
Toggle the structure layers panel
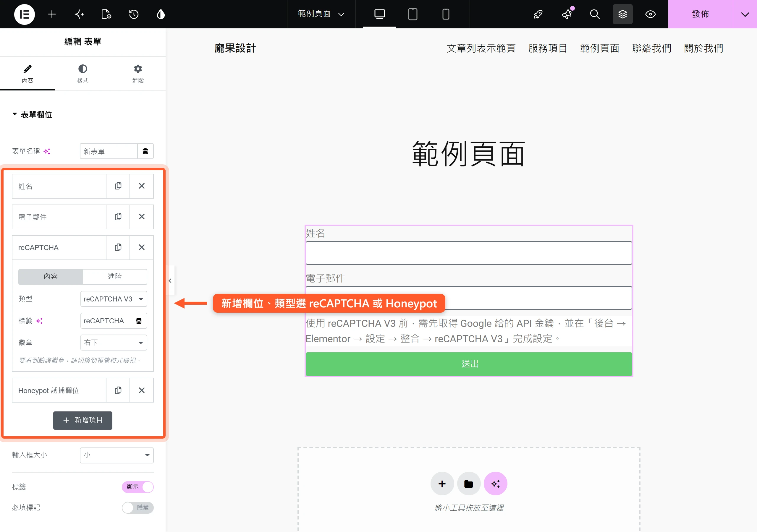(x=622, y=14)
